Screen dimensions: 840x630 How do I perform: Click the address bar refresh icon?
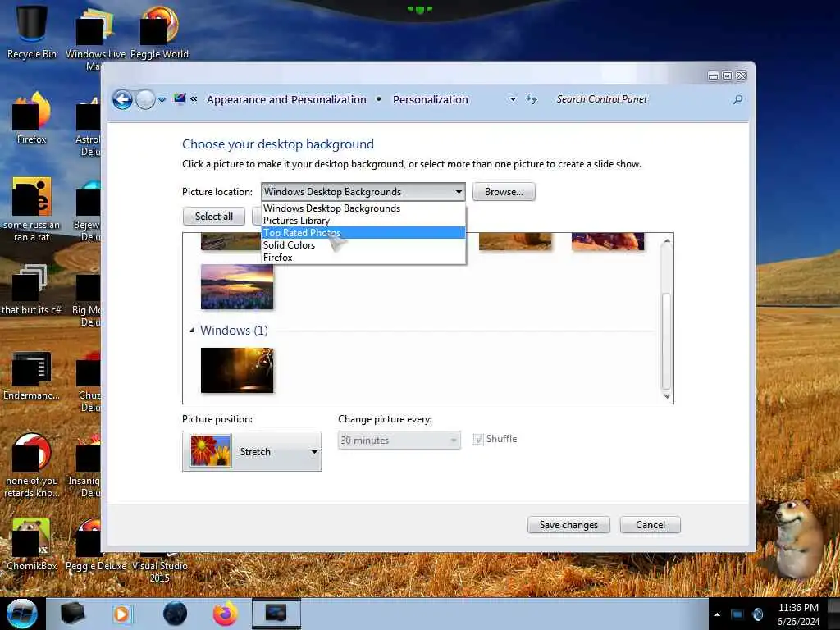tap(531, 99)
